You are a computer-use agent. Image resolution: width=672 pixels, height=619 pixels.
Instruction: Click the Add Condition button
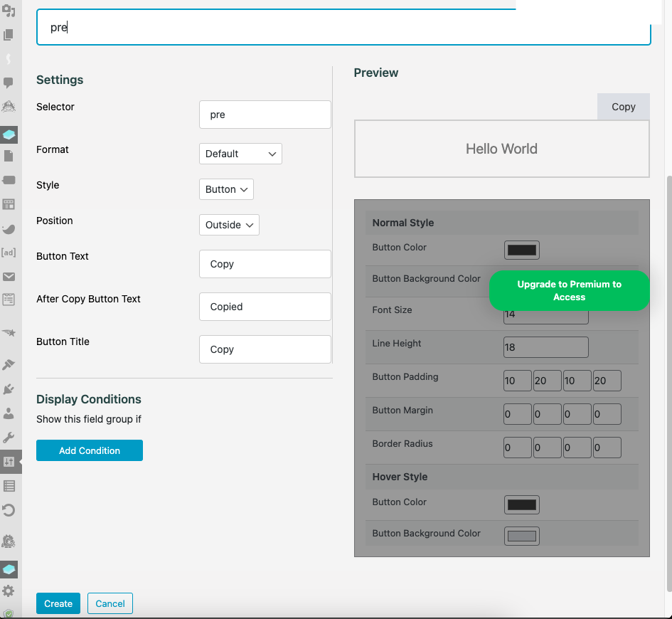pyautogui.click(x=90, y=450)
